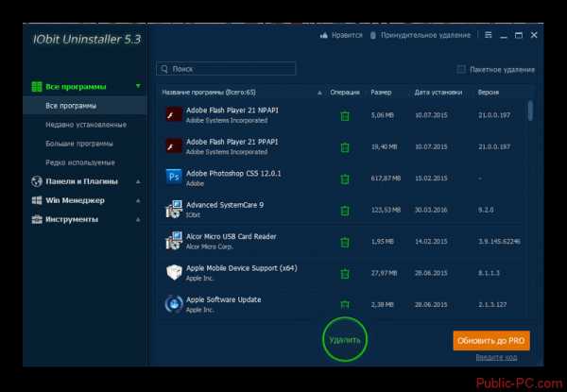This screenshot has height=392, width=567.
Task: Click the toolbox icon of Инструменты
Action: [x=37, y=219]
